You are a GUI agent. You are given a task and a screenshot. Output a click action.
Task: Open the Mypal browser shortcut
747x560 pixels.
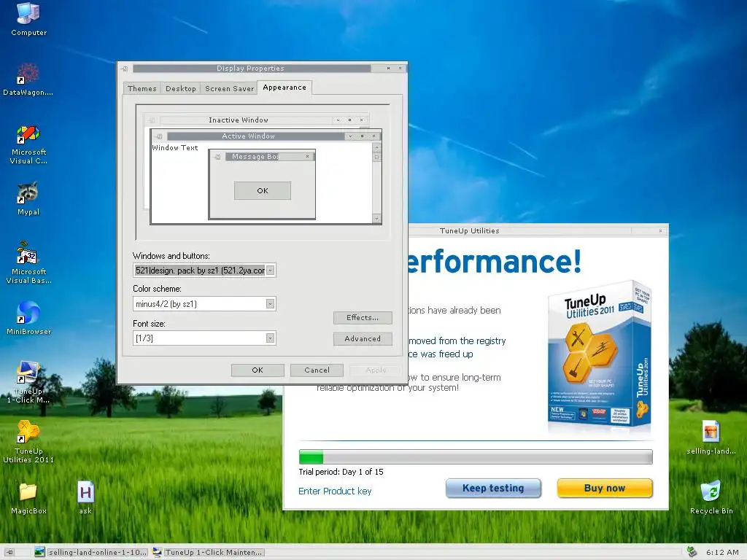click(x=28, y=198)
